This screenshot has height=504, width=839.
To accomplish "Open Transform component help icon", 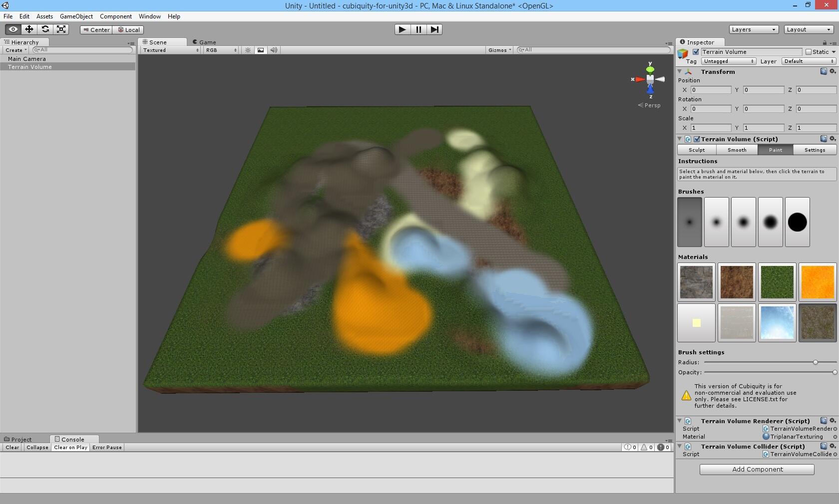I will [824, 71].
